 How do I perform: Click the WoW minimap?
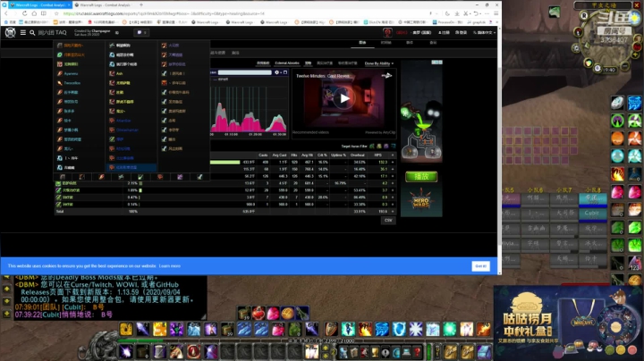(x=609, y=41)
